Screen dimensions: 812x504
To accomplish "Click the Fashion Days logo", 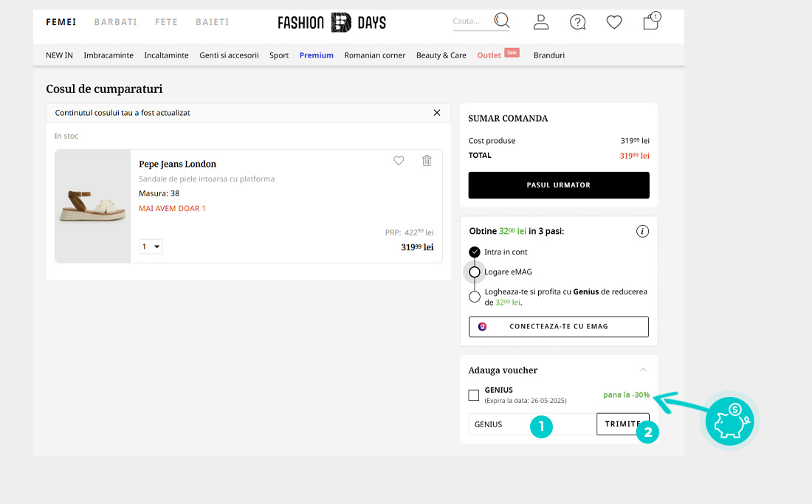I will [332, 22].
